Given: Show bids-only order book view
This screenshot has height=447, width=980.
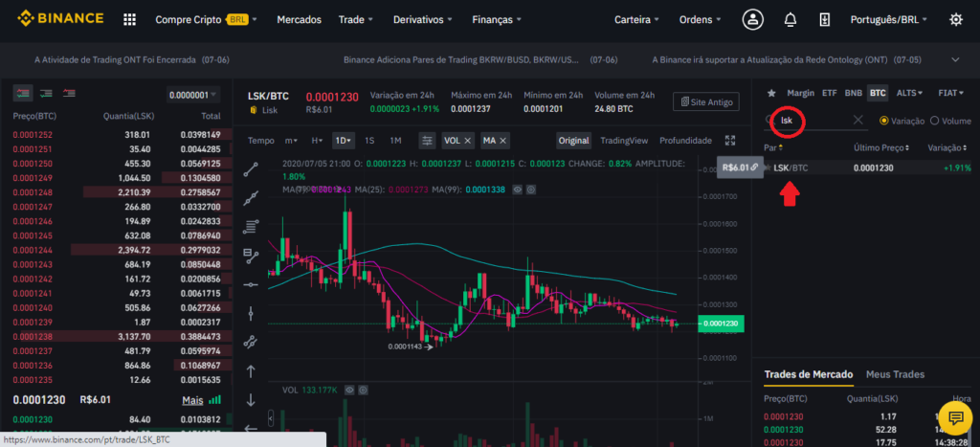Looking at the screenshot, I should pos(46,94).
